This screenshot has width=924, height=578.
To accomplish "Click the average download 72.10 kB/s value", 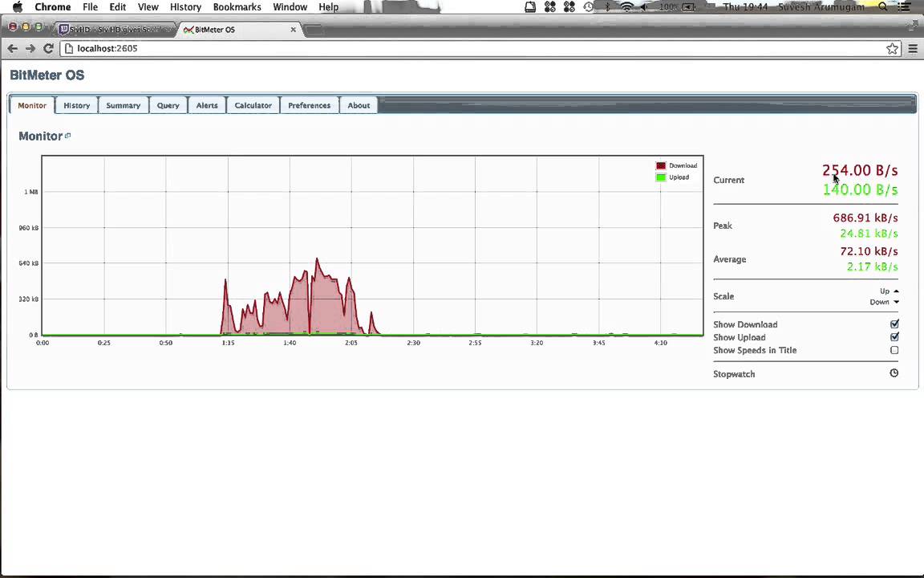I will pyautogui.click(x=869, y=251).
